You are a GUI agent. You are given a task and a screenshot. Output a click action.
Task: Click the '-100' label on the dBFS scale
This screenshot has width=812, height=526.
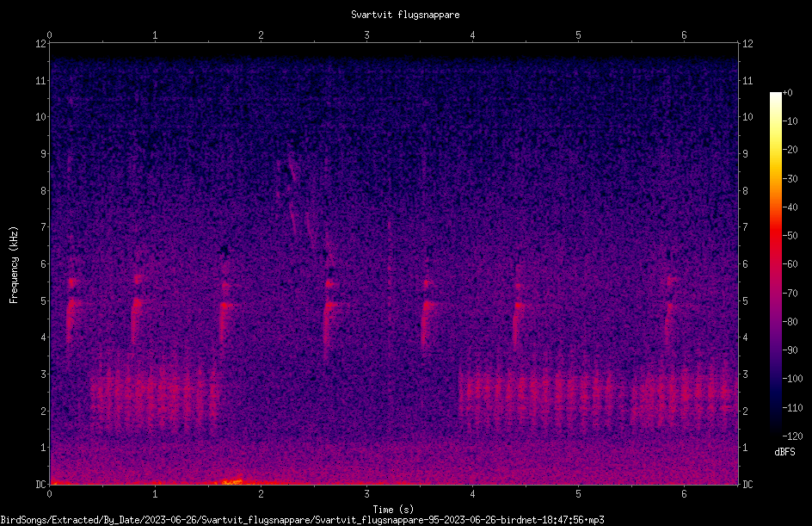click(x=793, y=379)
